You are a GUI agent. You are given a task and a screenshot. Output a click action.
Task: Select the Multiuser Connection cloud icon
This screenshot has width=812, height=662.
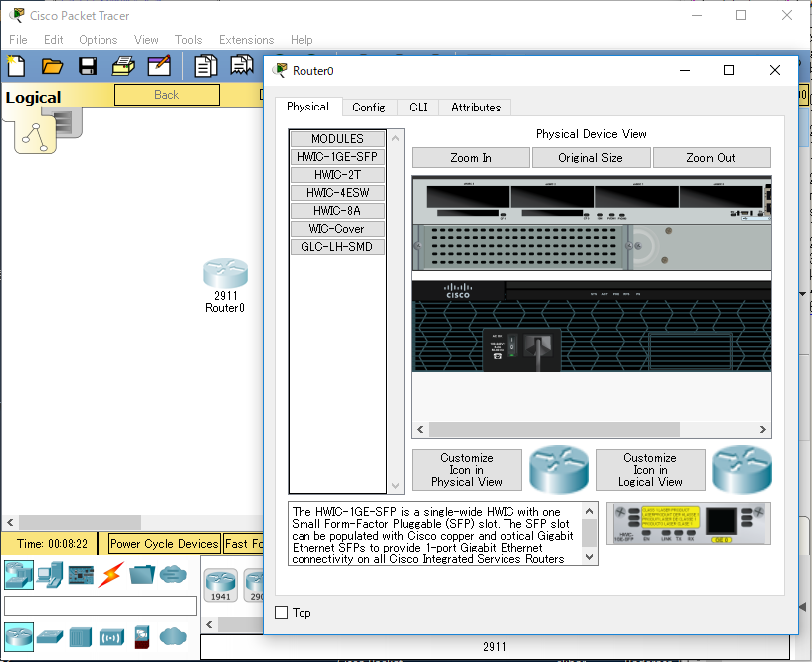click(173, 575)
